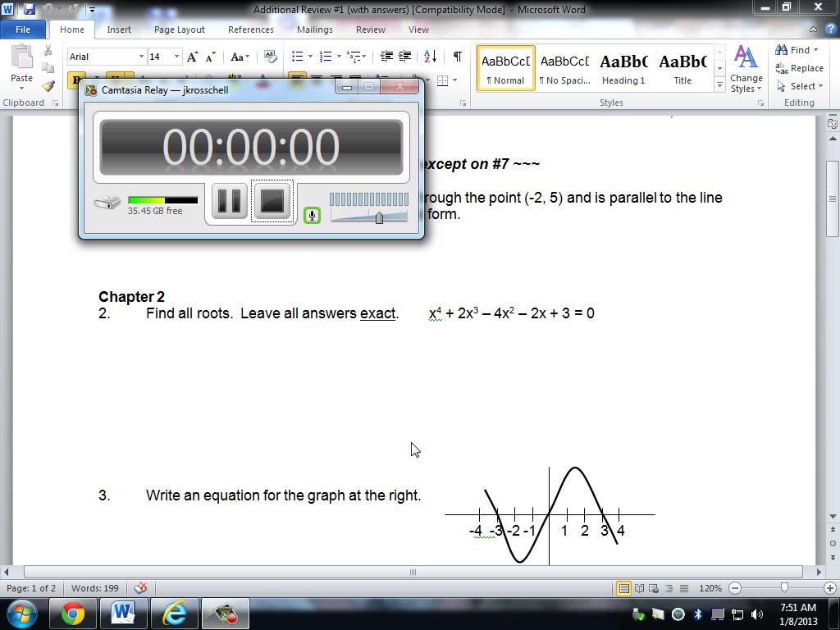Stop the Camtasia Relay recording

coord(272,201)
